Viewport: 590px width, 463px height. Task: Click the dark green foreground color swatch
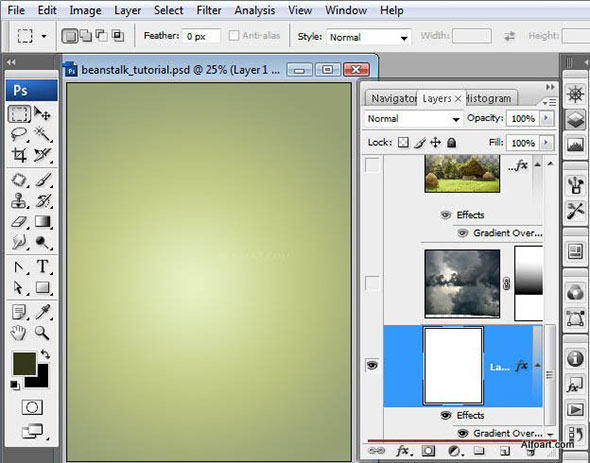(24, 363)
